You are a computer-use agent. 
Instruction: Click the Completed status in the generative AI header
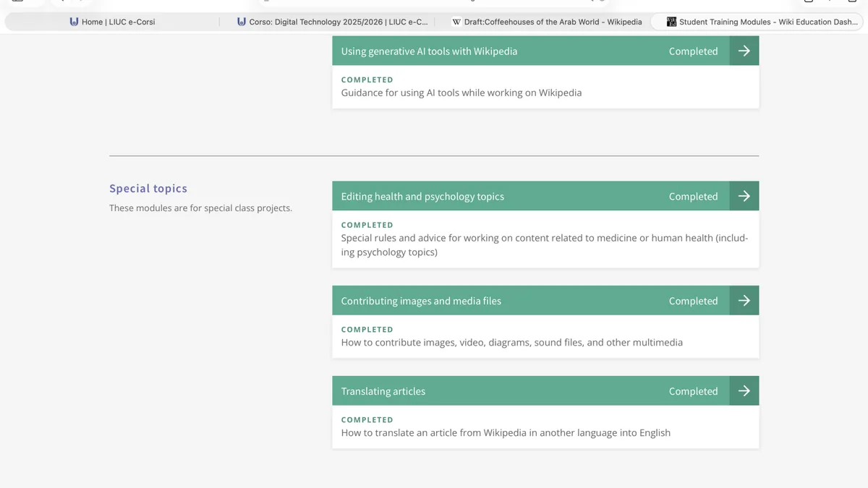click(693, 51)
